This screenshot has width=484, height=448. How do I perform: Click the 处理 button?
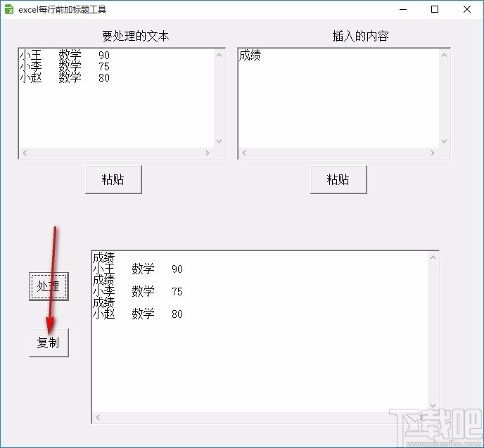[x=49, y=286]
